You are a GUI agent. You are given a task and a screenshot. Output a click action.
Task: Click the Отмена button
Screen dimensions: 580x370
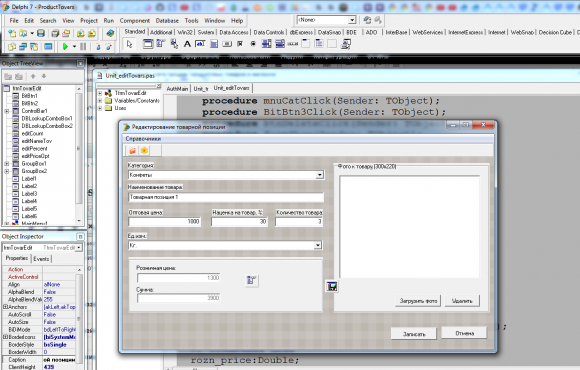464,333
